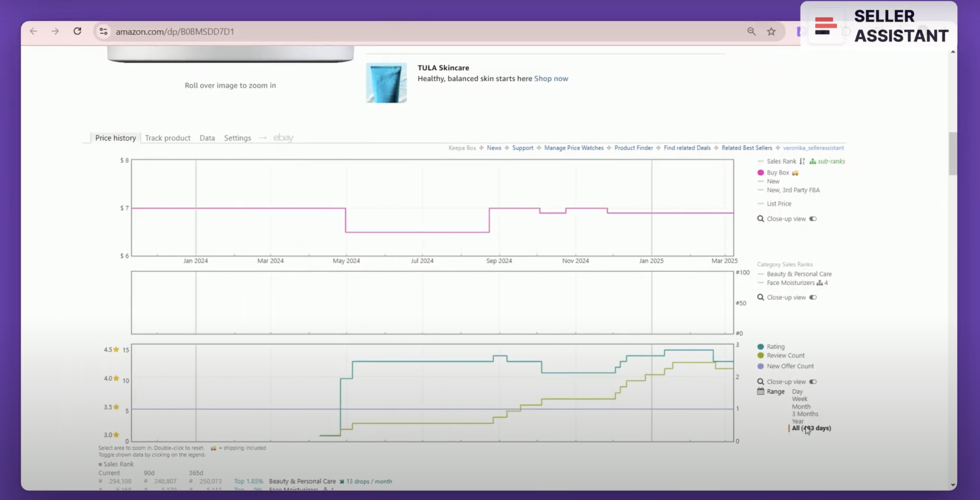980x500 pixels.
Task: Click the TULA Skincare product thumbnail
Action: 386,83
